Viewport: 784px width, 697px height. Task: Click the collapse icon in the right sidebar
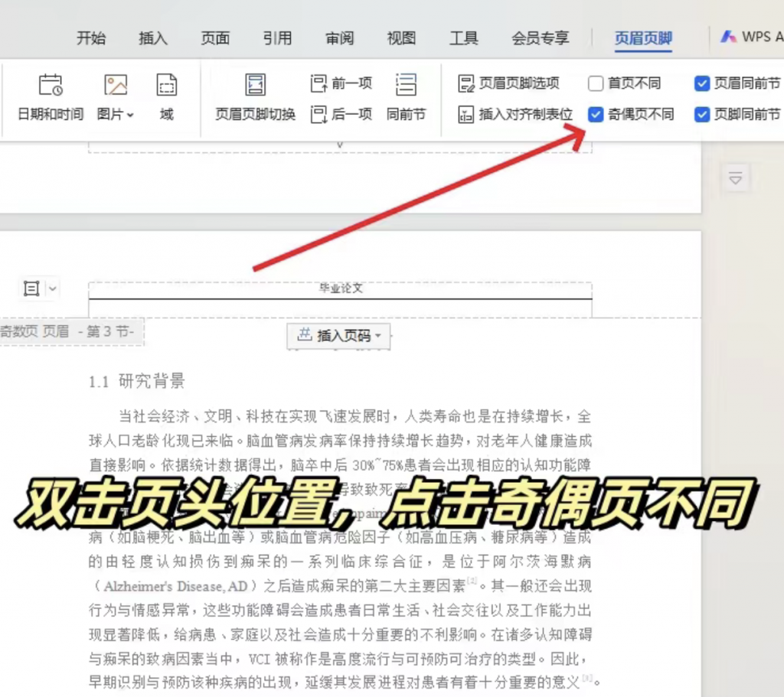point(736,178)
